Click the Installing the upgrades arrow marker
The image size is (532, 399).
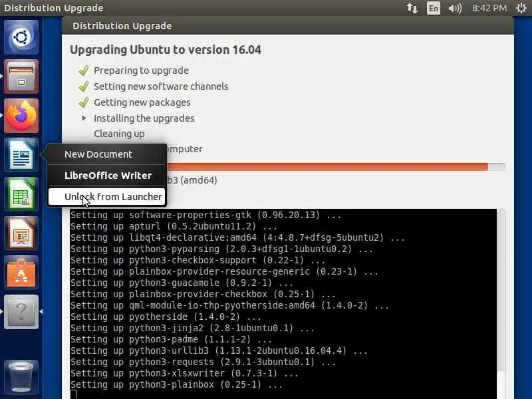point(84,118)
